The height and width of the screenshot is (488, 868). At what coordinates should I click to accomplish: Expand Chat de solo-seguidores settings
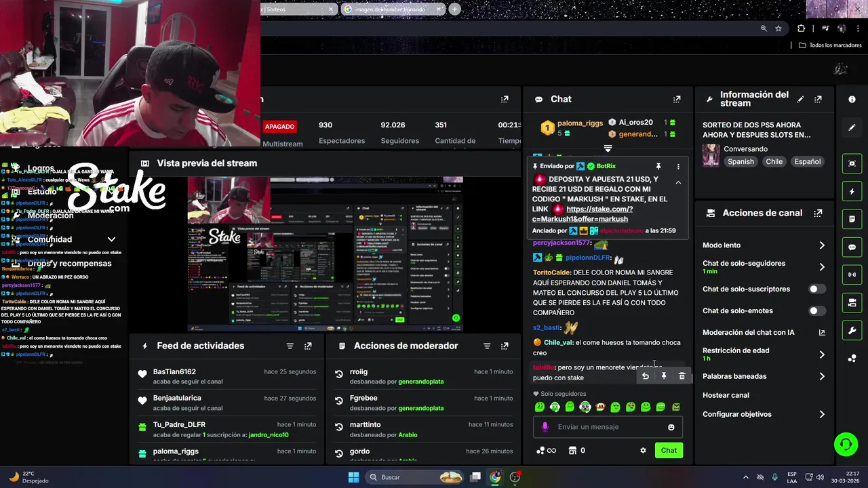coord(822,267)
